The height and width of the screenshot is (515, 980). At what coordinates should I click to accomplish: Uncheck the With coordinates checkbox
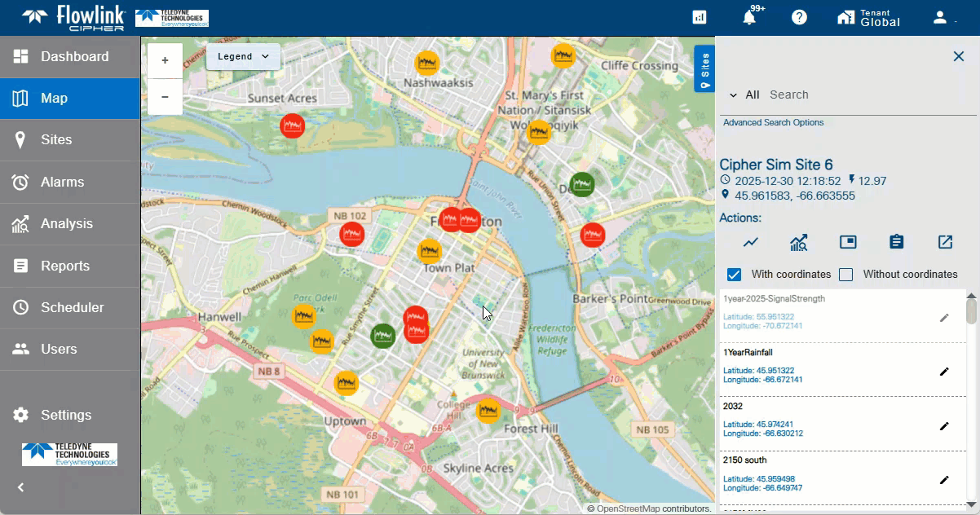point(734,275)
